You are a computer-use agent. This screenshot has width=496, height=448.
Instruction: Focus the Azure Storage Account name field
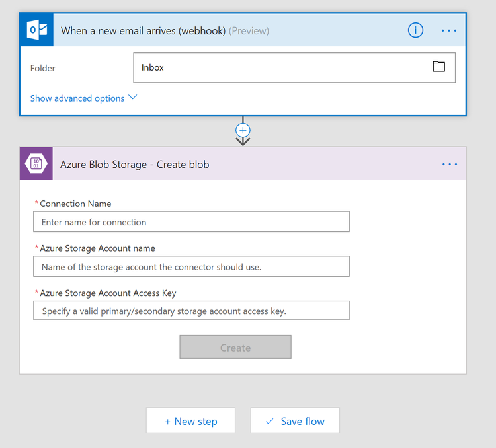pyautogui.click(x=191, y=266)
